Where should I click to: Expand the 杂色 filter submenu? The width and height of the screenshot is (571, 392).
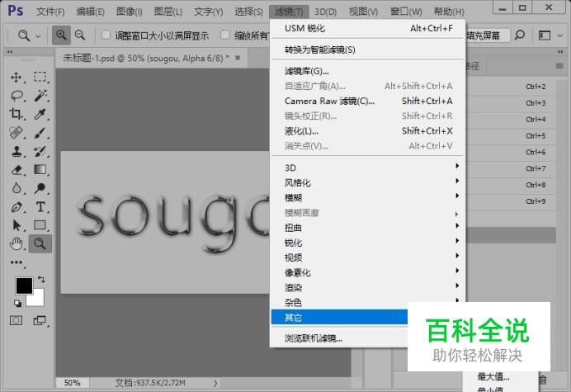pos(368,302)
